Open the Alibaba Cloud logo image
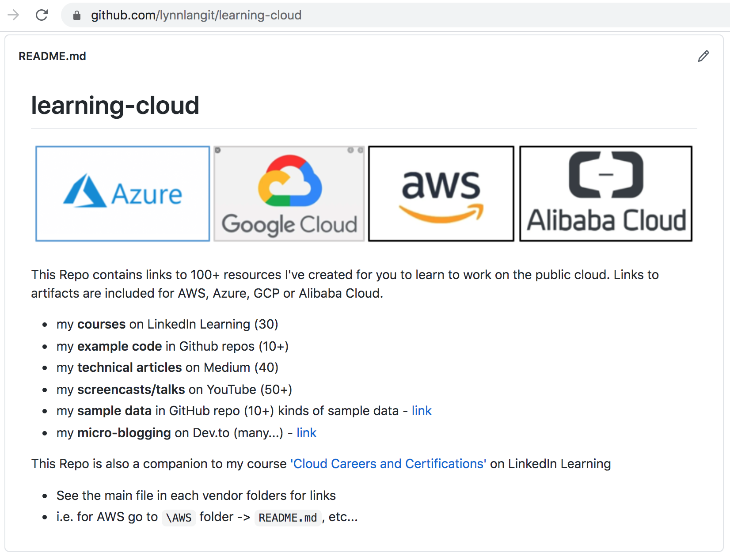Image resolution: width=730 pixels, height=560 pixels. (x=606, y=194)
